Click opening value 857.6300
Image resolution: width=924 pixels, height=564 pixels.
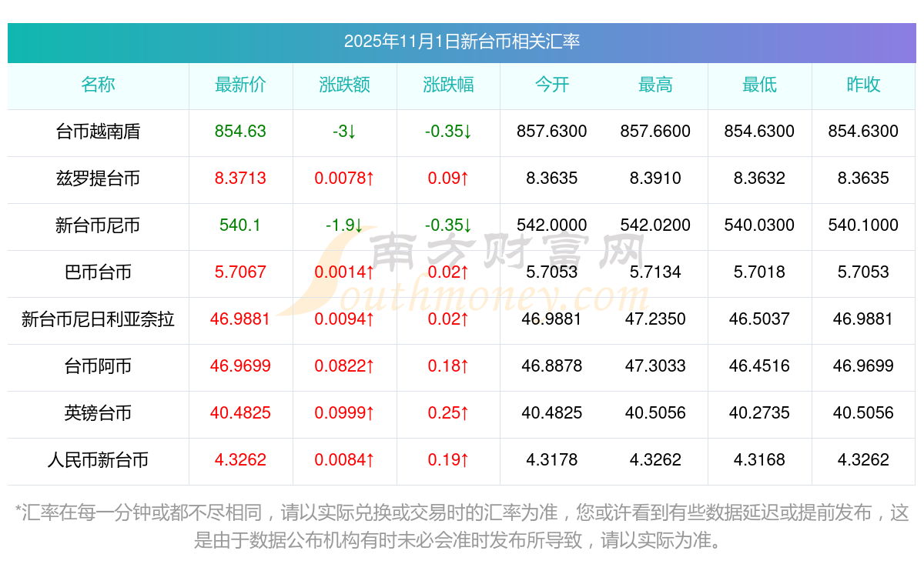(x=552, y=132)
